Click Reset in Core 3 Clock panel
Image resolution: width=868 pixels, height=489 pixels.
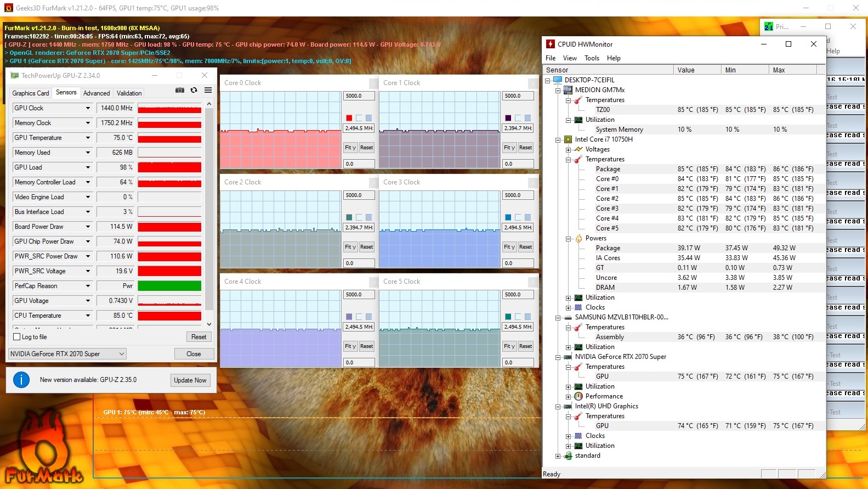(525, 247)
